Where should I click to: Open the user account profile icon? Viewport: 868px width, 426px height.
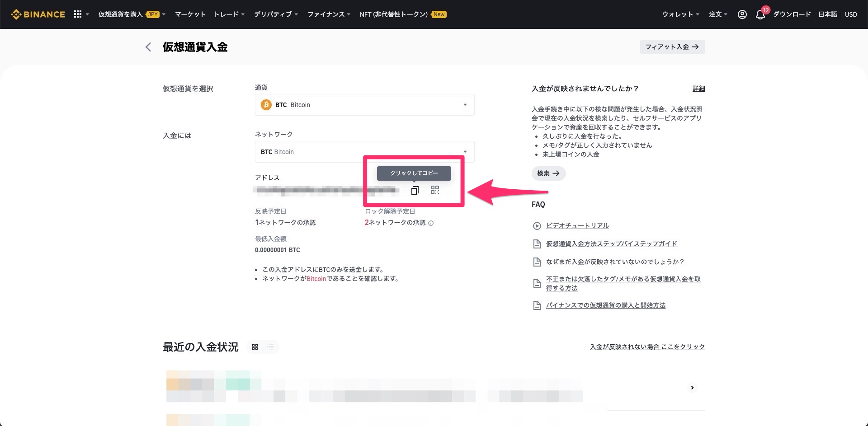[742, 14]
